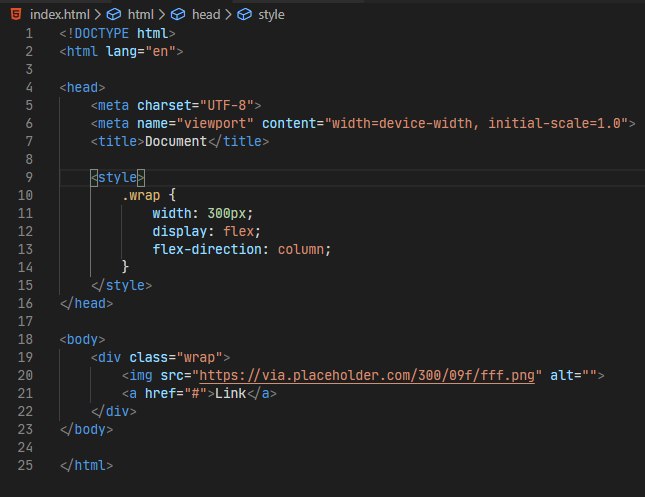The width and height of the screenshot is (645, 497).
Task: Click the closing html tag on line 25
Action: coord(86,465)
